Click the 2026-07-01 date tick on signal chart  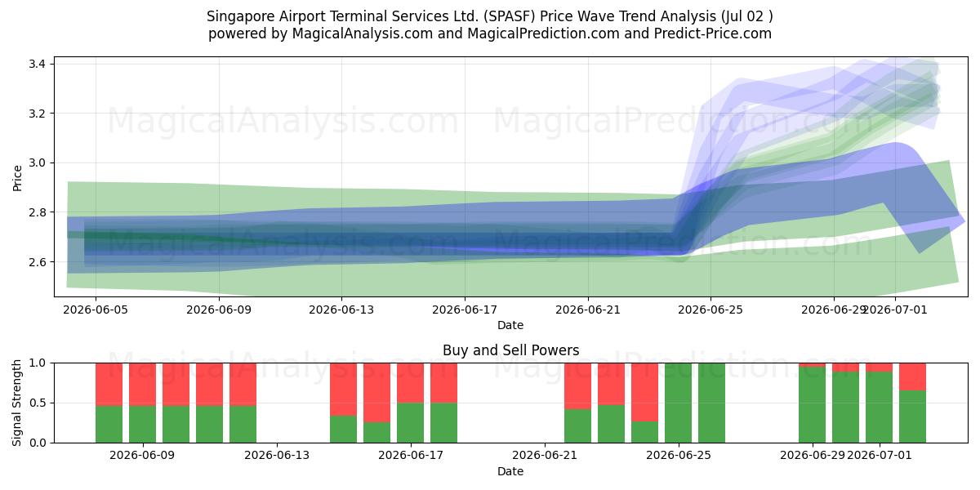[880, 456]
